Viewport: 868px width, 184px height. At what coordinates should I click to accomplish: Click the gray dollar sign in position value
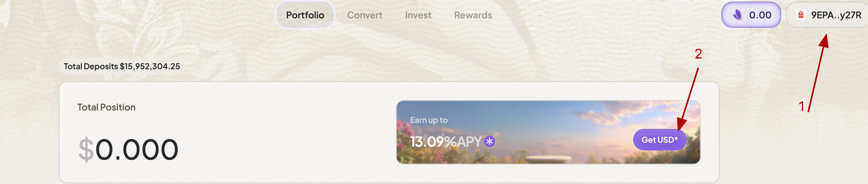coord(86,149)
